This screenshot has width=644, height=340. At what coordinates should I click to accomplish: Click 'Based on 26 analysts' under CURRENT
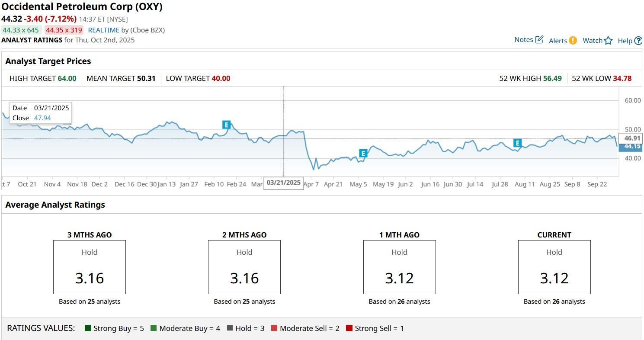coord(554,302)
